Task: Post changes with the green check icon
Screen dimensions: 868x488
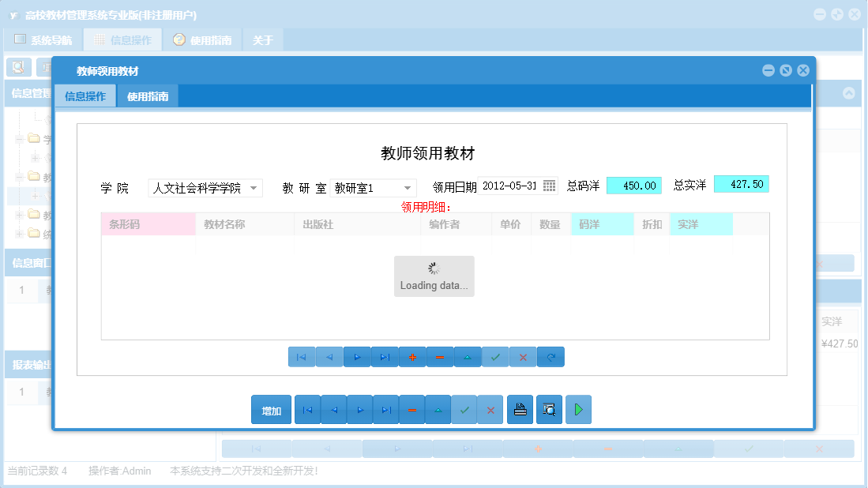Action: (x=495, y=357)
